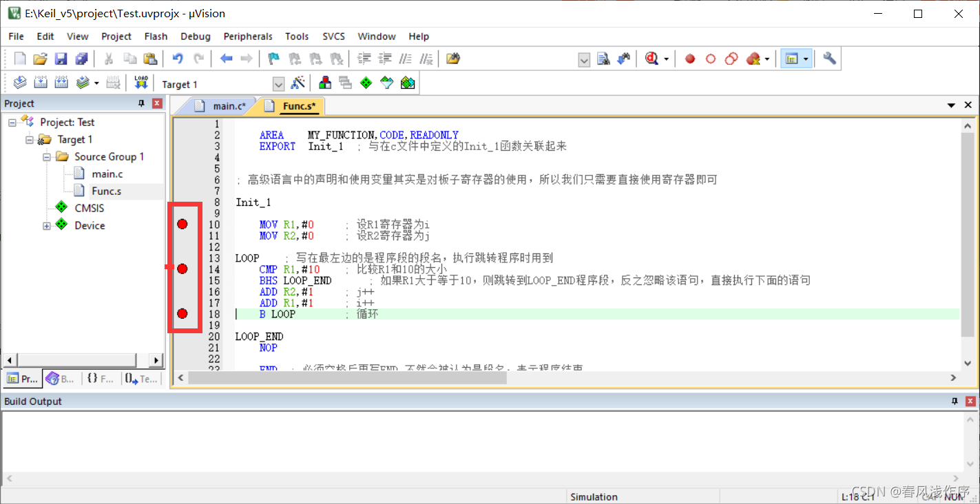Screen dimensions: 980x504
Task: Collapse the Target 1 tree node
Action: (x=30, y=140)
